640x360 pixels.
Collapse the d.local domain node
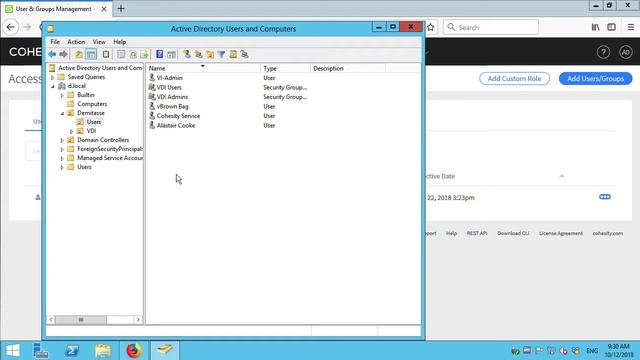click(52, 86)
